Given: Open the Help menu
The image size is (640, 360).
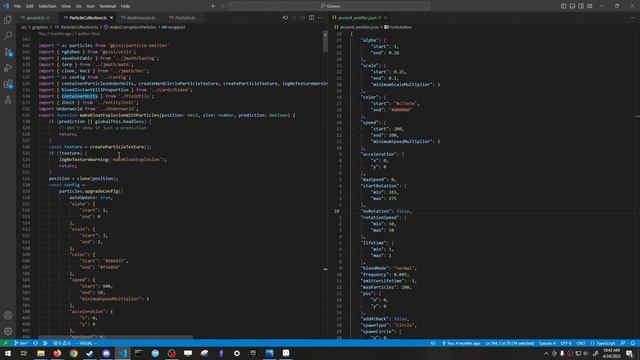Looking at the screenshot, I should (125, 6).
